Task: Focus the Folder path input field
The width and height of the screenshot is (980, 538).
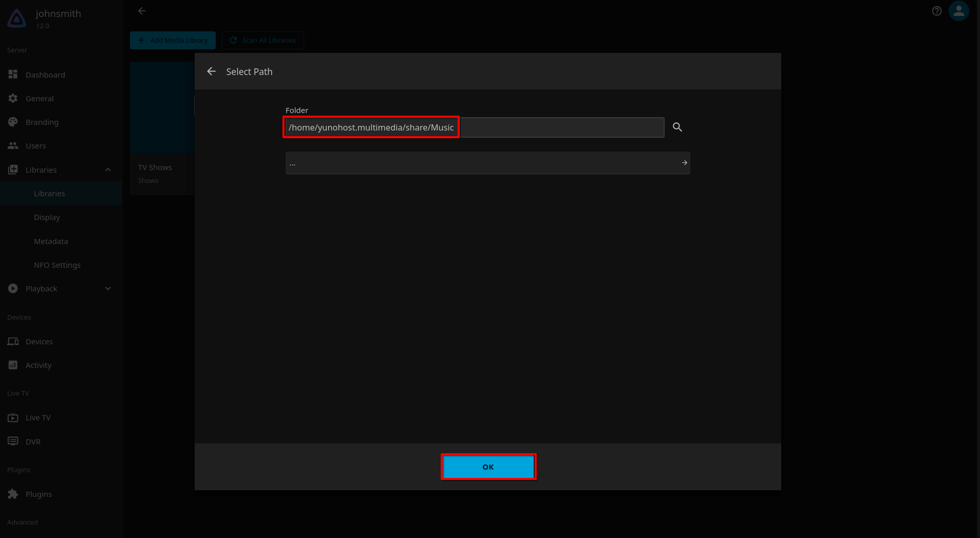Action: (x=475, y=127)
